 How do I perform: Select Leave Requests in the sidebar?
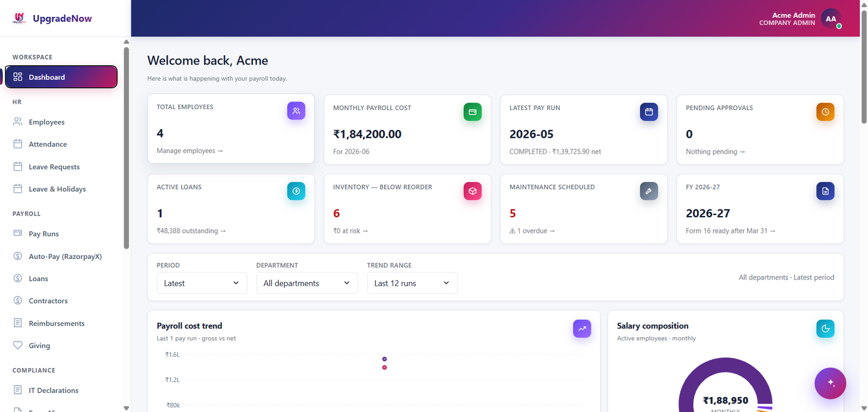click(61, 167)
